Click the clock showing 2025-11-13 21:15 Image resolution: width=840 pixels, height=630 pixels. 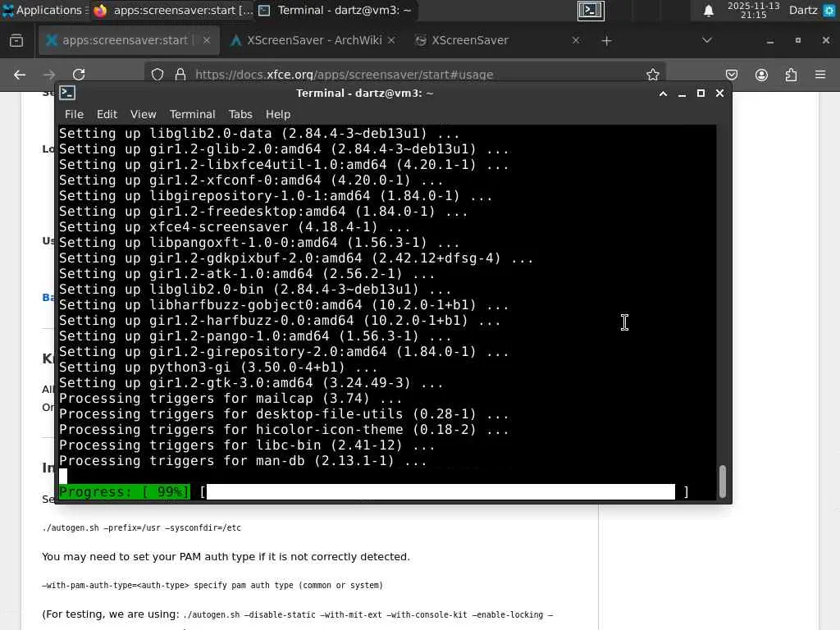pos(753,10)
